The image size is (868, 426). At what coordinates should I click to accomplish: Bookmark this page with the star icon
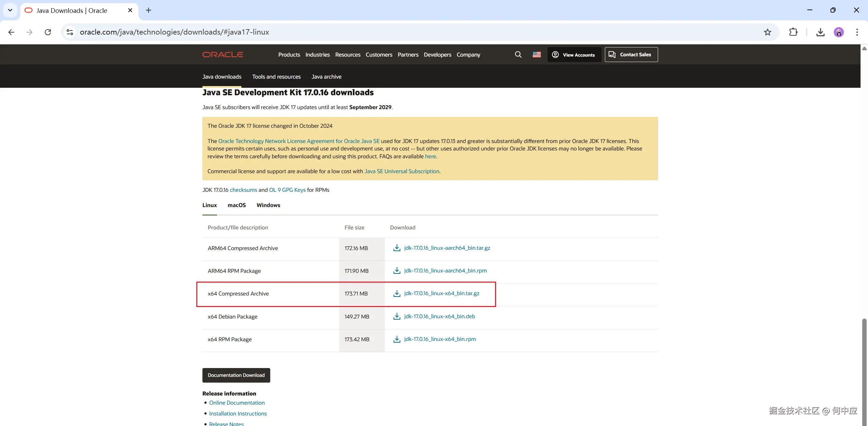(x=767, y=32)
